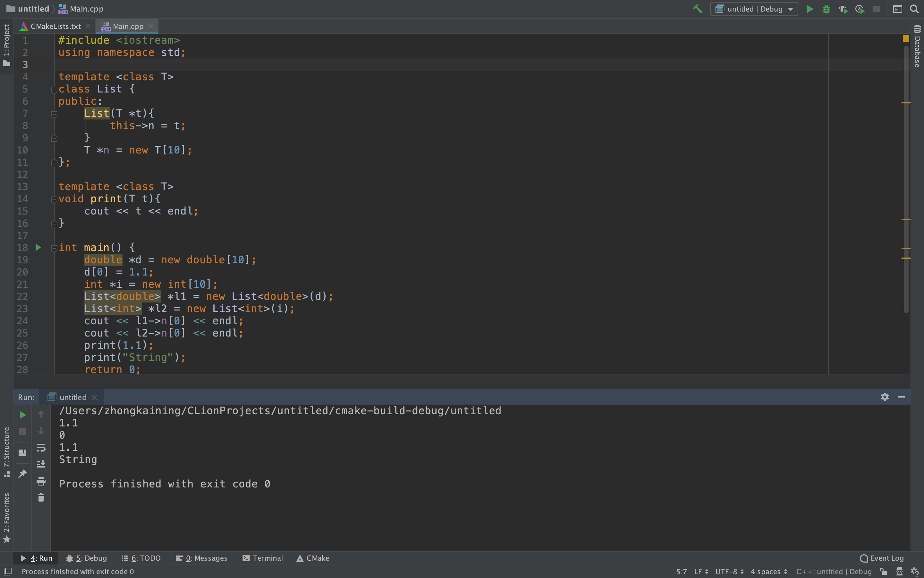The image size is (924, 578).
Task: Run the program with green play button
Action: (x=809, y=9)
